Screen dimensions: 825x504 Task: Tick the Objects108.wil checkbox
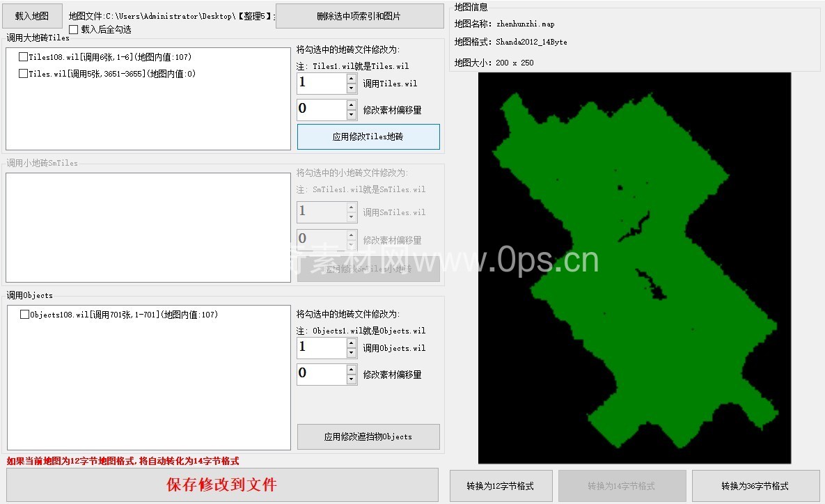pyautogui.click(x=25, y=315)
